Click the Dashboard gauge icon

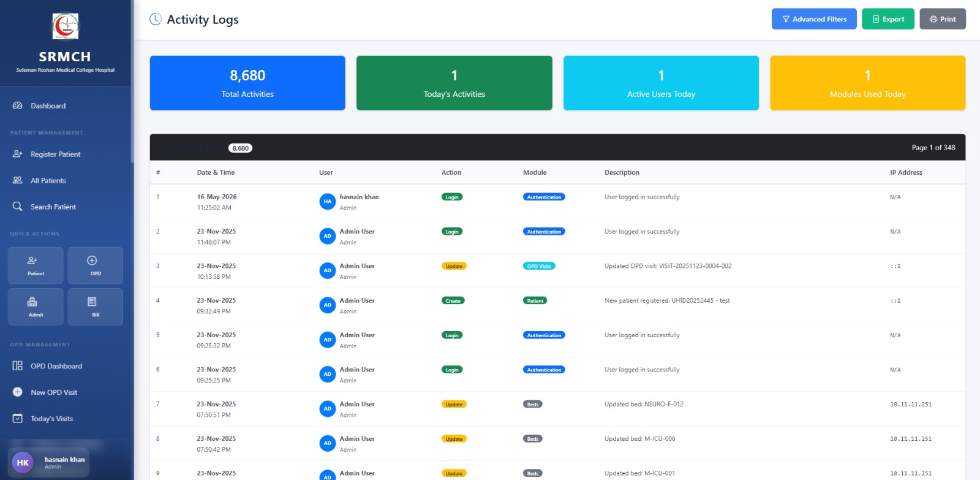pyautogui.click(x=18, y=105)
